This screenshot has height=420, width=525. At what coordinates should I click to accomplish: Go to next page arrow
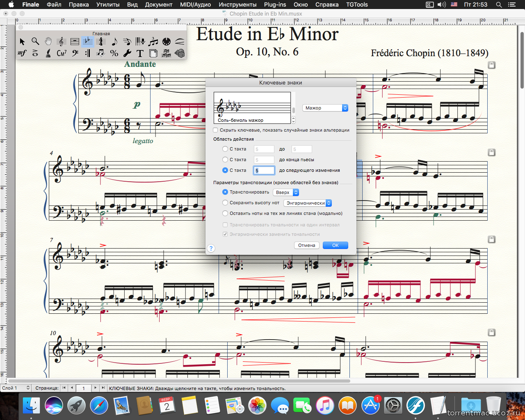95,388
